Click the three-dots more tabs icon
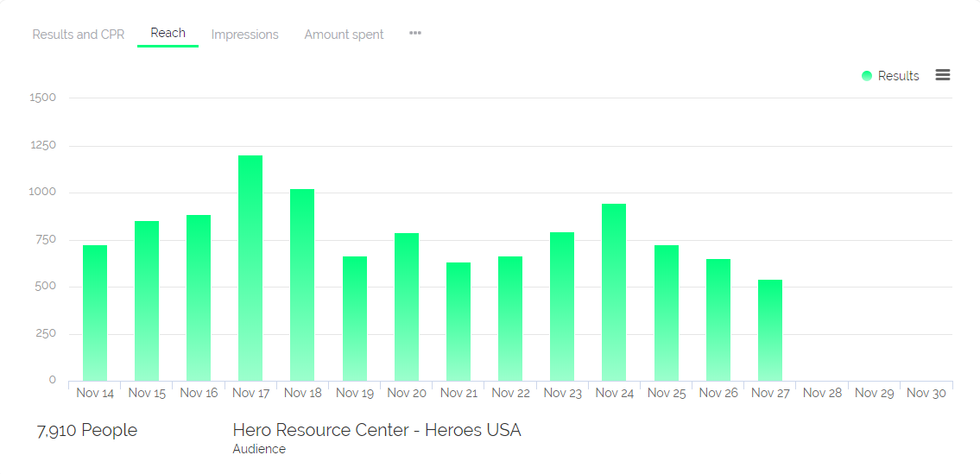980x474 pixels. point(415,33)
